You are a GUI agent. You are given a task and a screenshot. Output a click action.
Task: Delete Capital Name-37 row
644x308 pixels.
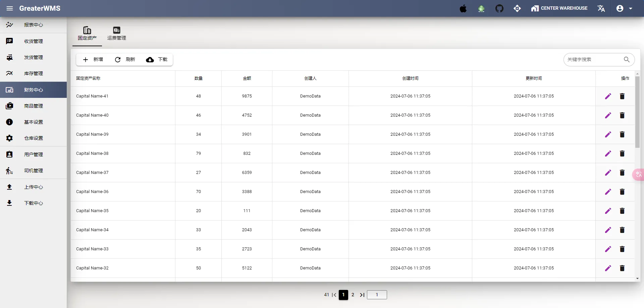[x=622, y=173]
